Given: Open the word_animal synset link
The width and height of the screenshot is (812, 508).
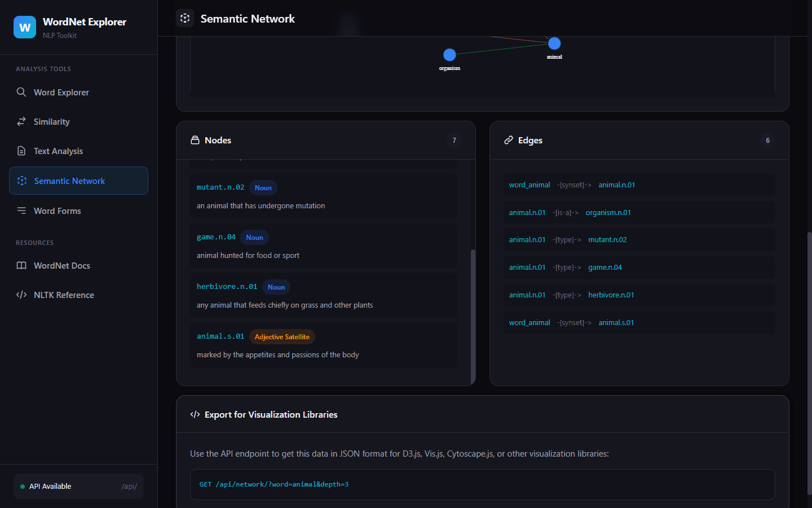Looking at the screenshot, I should (529, 185).
